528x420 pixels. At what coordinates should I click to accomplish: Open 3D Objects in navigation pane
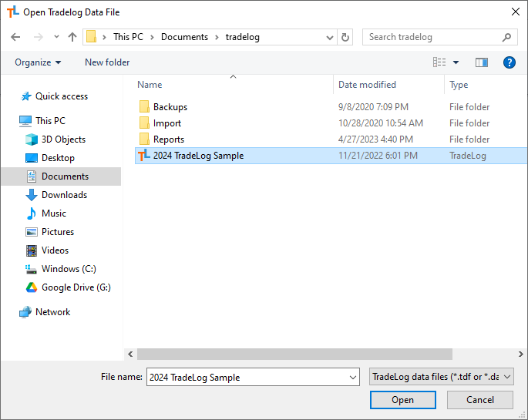coord(63,139)
